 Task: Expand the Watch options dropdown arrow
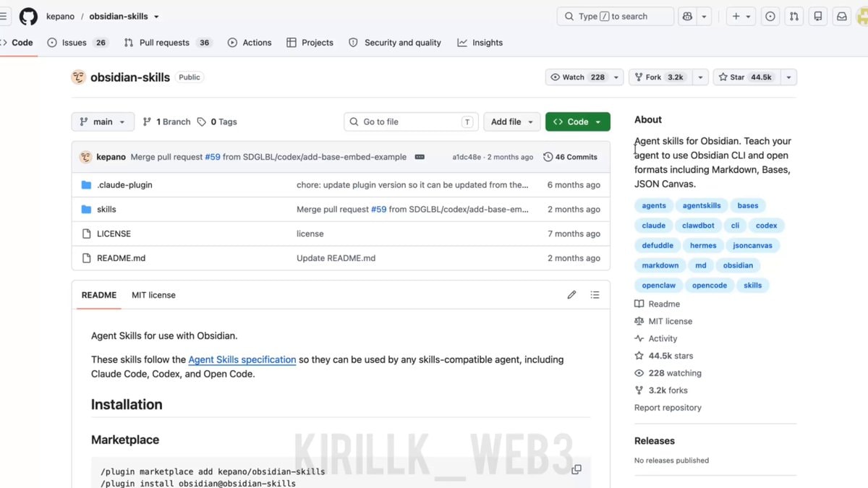coord(616,77)
